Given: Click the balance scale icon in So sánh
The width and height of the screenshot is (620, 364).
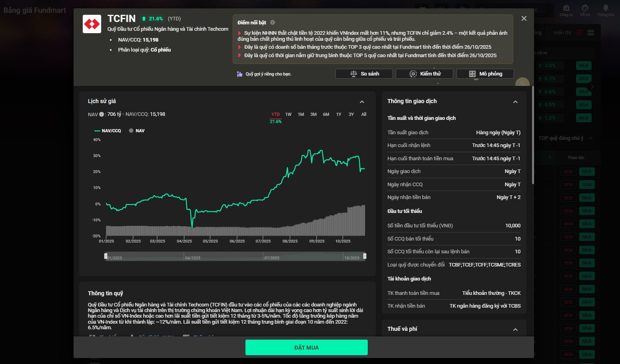Looking at the screenshot, I should (x=353, y=74).
